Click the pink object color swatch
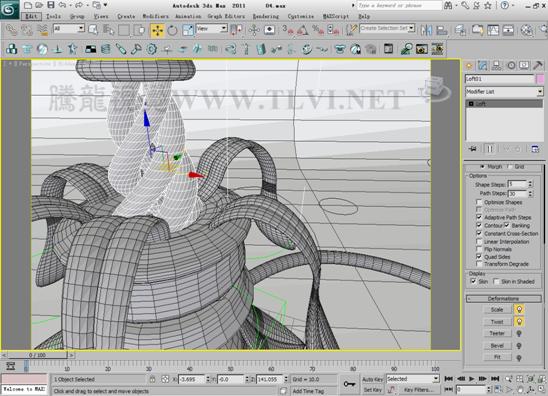 coord(540,79)
